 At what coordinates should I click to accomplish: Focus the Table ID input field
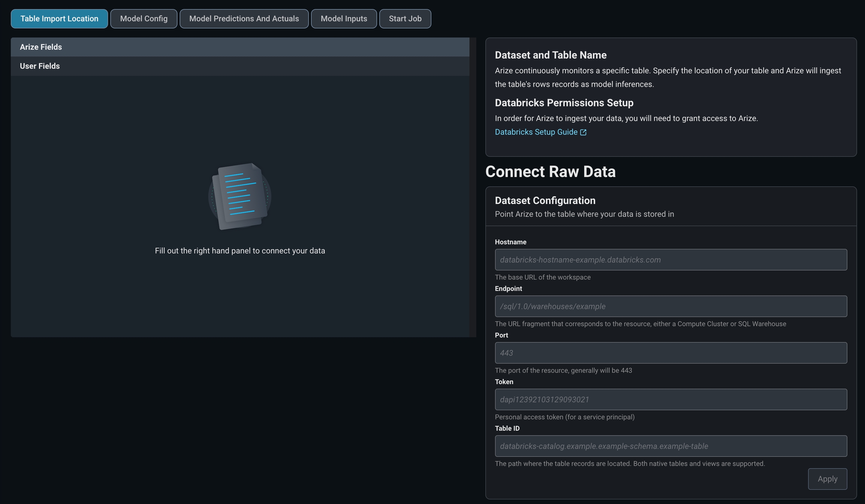click(x=671, y=446)
